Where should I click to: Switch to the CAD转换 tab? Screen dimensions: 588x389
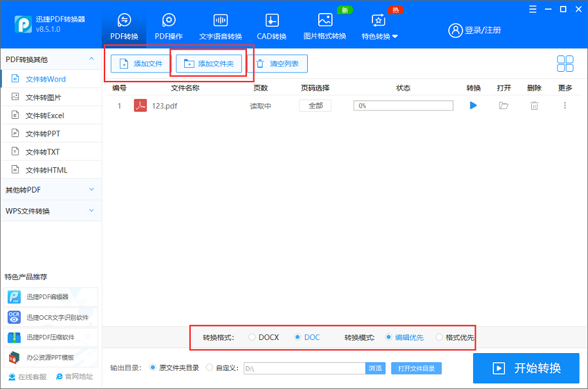point(272,27)
